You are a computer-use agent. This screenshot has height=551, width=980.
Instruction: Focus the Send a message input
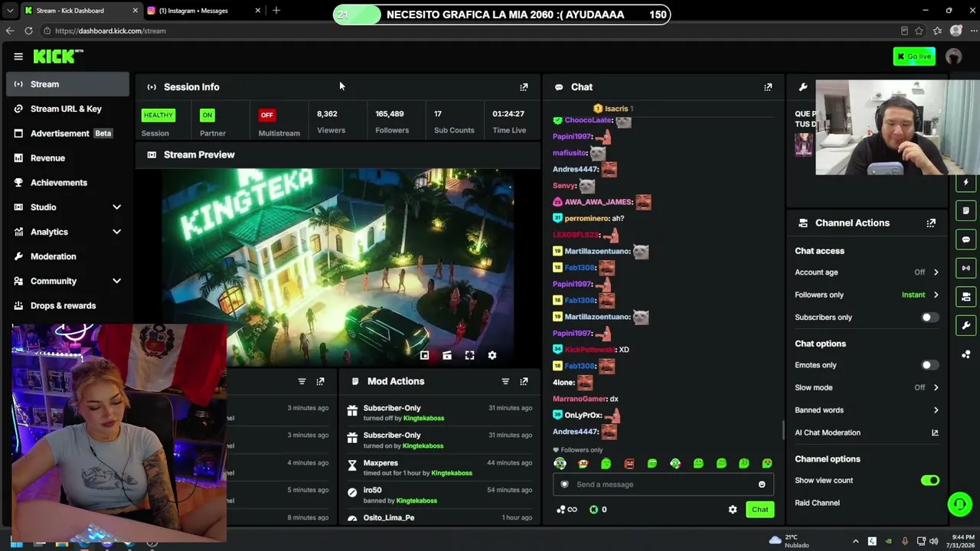(663, 484)
